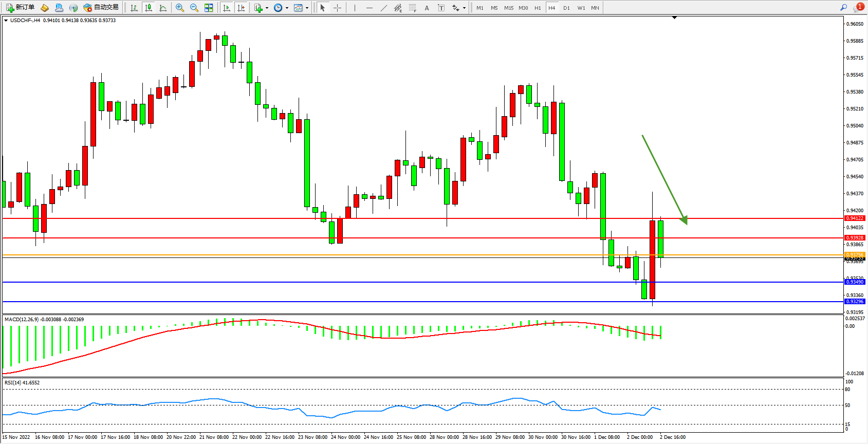
Task: Click the search magnifier in top right
Action: click(843, 8)
